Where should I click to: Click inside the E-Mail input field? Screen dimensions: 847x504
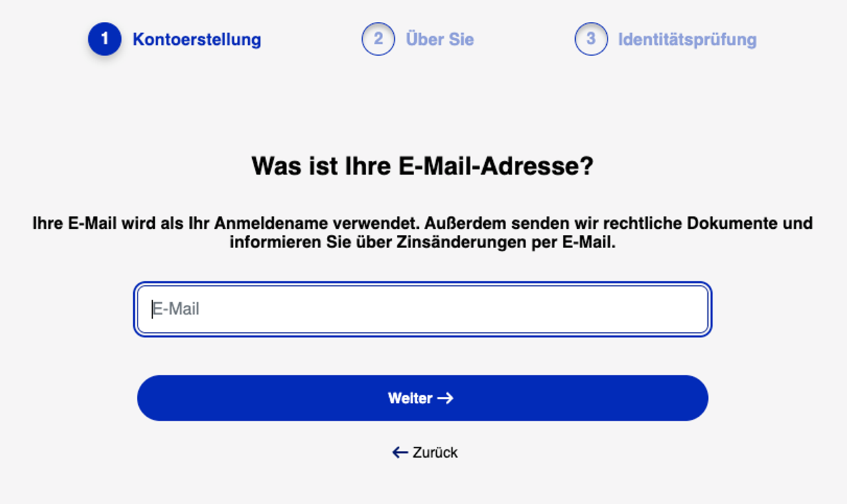tap(423, 309)
